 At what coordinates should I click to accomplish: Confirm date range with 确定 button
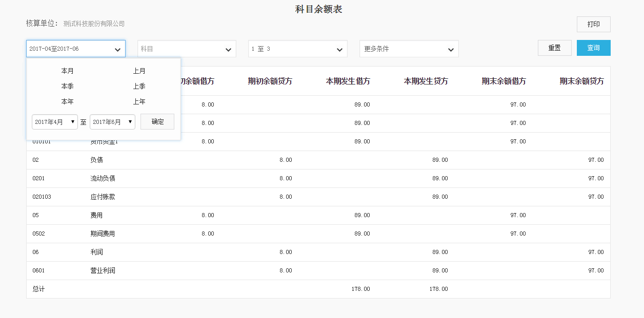coord(157,122)
